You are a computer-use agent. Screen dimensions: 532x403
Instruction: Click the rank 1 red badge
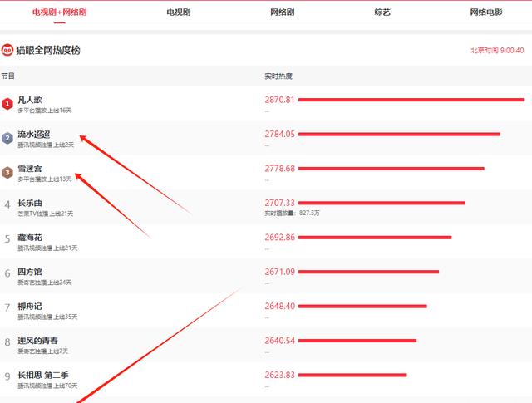tap(7, 104)
